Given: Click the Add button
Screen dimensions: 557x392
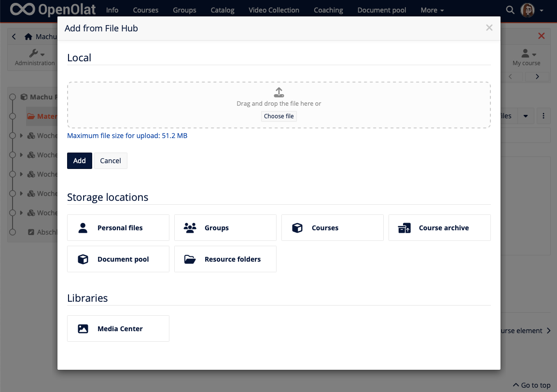Looking at the screenshot, I should (79, 160).
